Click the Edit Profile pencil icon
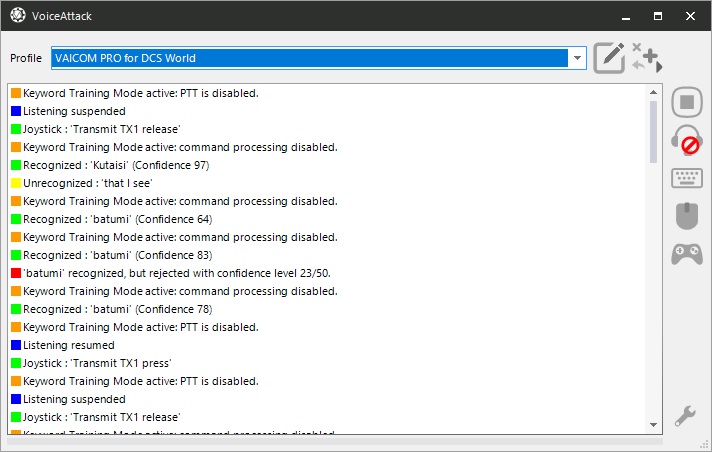The height and width of the screenshot is (452, 712). pos(609,58)
